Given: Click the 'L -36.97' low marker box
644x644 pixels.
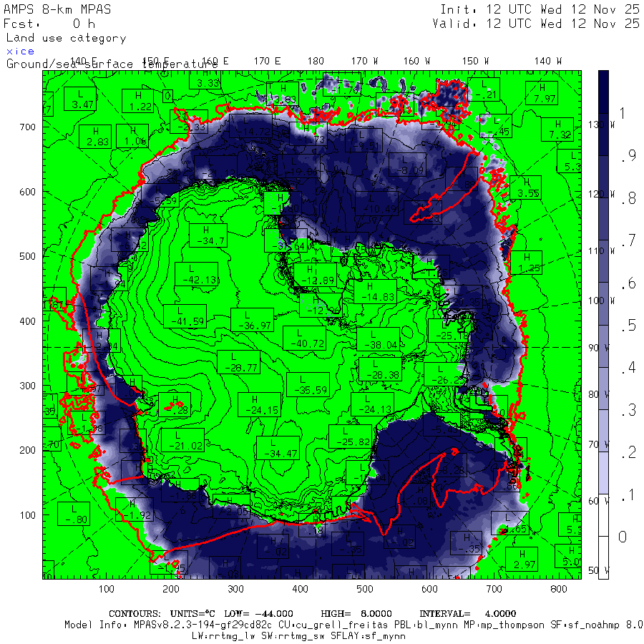Looking at the screenshot, I should click(x=252, y=320).
